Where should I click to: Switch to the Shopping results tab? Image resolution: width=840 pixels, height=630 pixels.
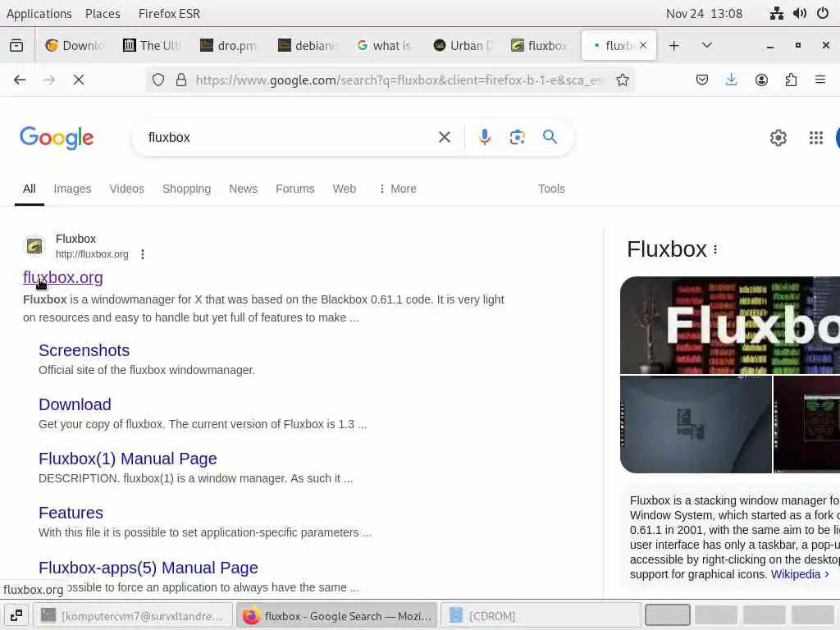(x=186, y=189)
